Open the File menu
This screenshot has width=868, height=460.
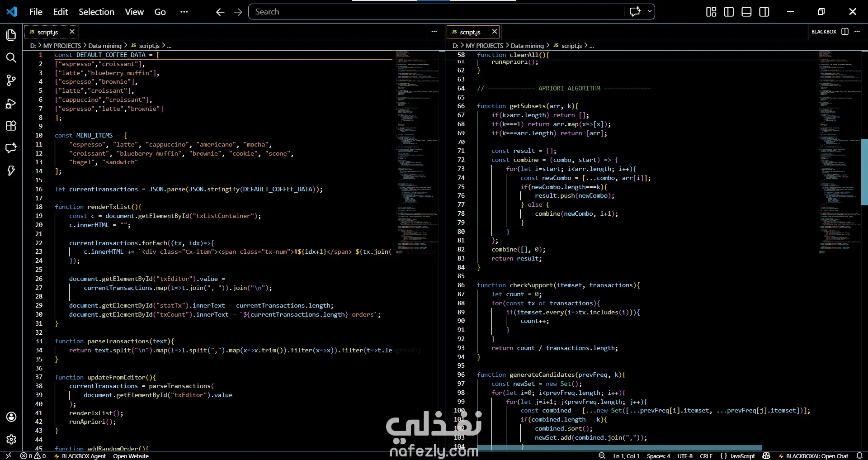coord(36,12)
